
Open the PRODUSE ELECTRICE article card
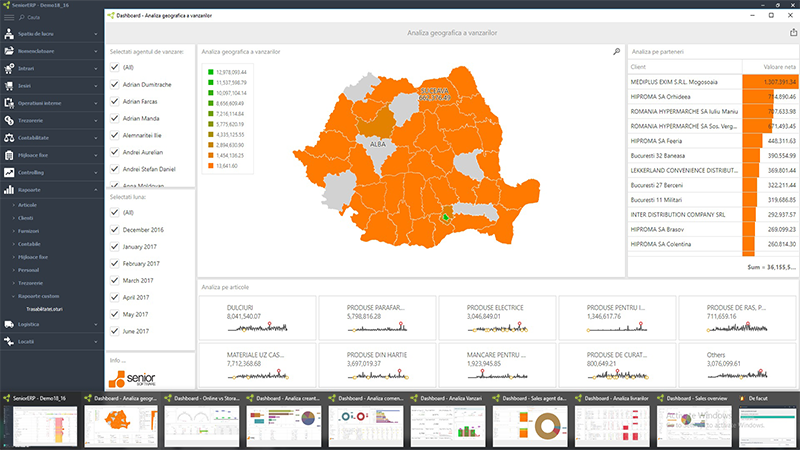[x=497, y=318]
